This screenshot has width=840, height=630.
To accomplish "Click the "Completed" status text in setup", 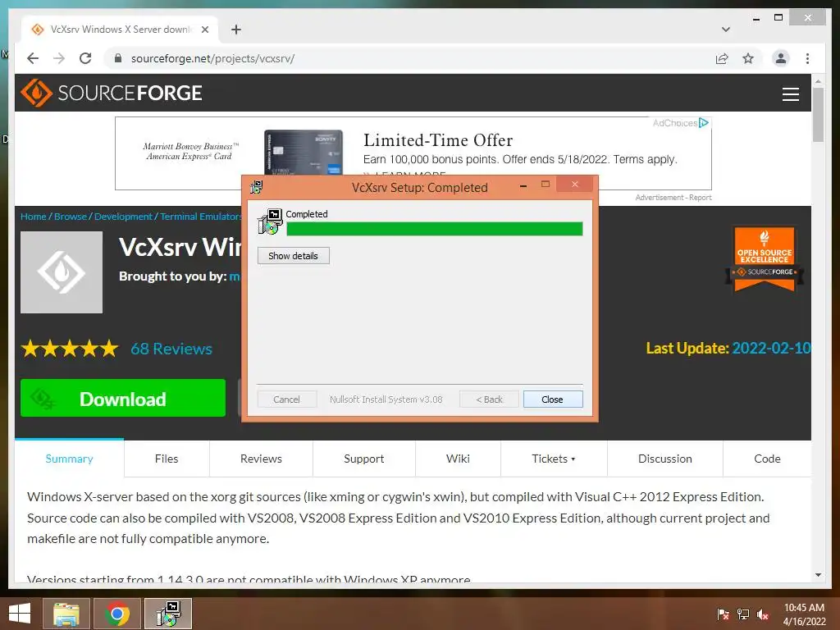I will pos(307,214).
